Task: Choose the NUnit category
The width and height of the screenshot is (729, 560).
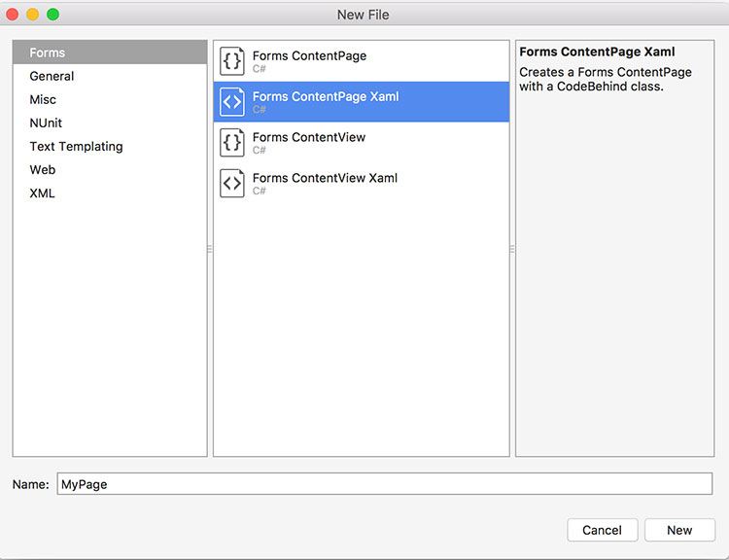Action: pos(110,122)
